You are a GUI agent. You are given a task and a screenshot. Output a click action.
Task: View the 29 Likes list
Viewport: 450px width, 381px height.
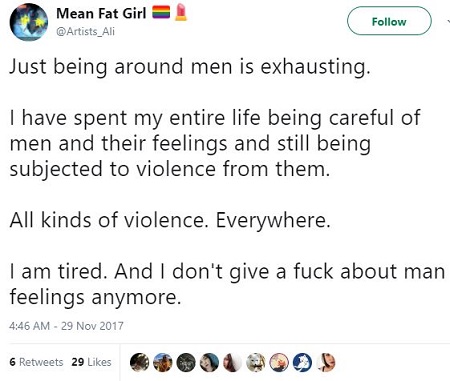[x=91, y=362]
